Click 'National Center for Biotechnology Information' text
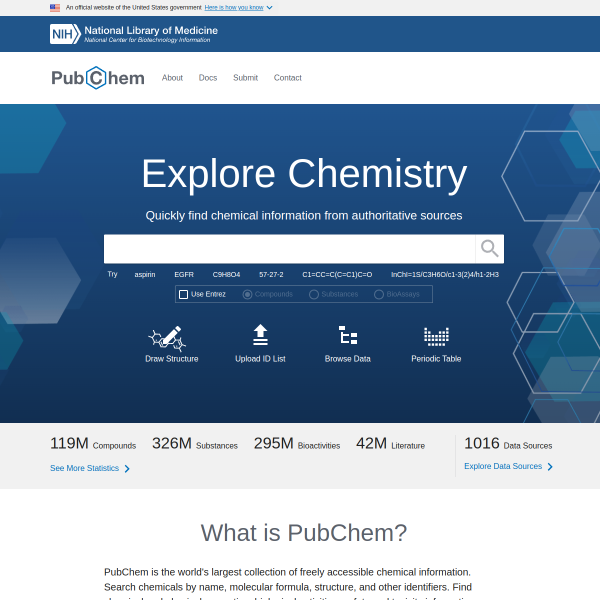This screenshot has width=600, height=600. 147,40
